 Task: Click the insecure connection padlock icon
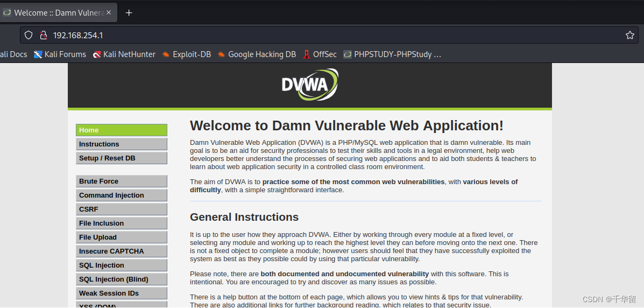(43, 36)
